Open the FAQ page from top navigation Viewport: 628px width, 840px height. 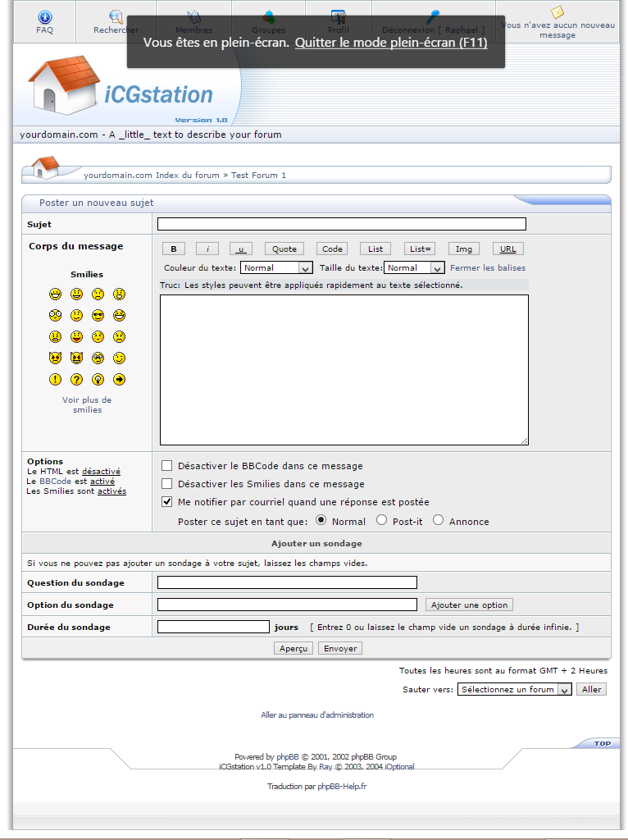[x=44, y=21]
